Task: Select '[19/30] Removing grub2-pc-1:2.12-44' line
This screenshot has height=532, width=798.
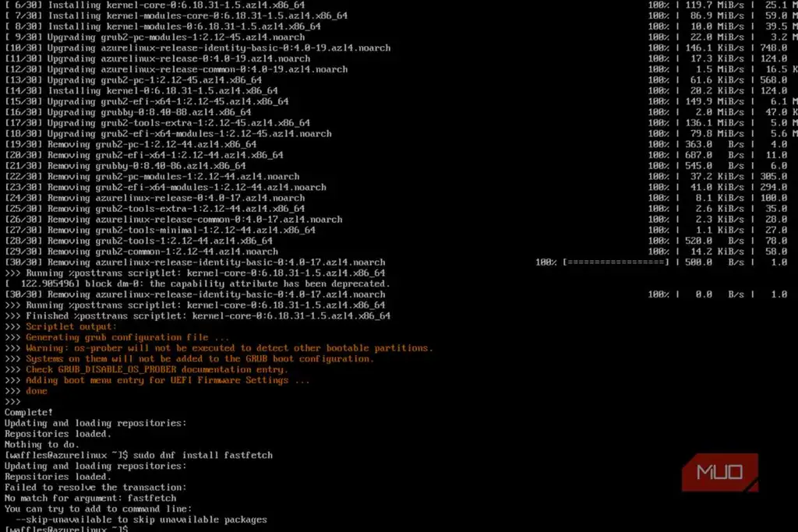Action: click(131, 144)
